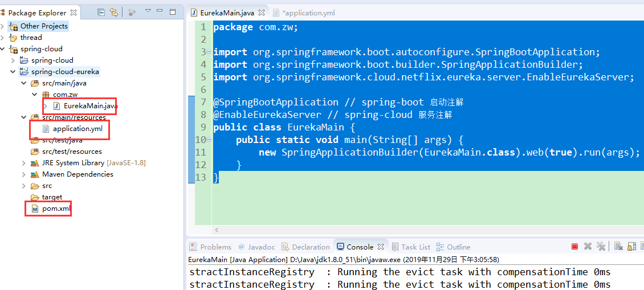This screenshot has height=290, width=644.
Task: Expand the EurekaMain.java node
Action: tap(46, 106)
